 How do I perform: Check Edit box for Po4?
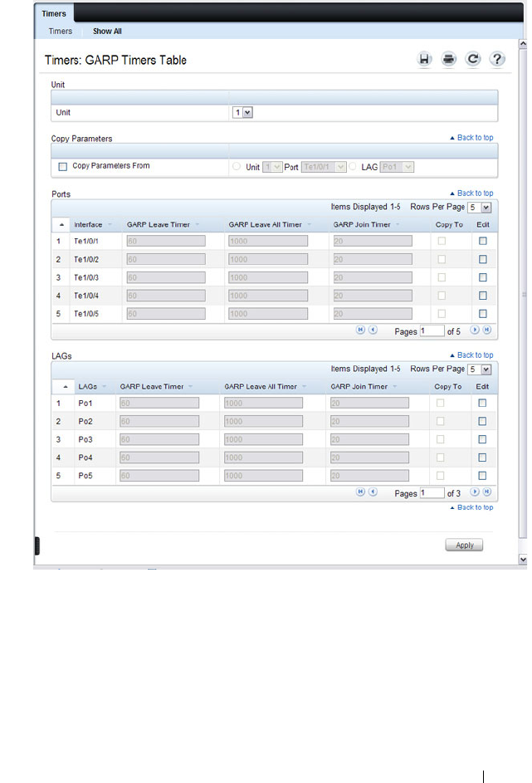(x=482, y=458)
